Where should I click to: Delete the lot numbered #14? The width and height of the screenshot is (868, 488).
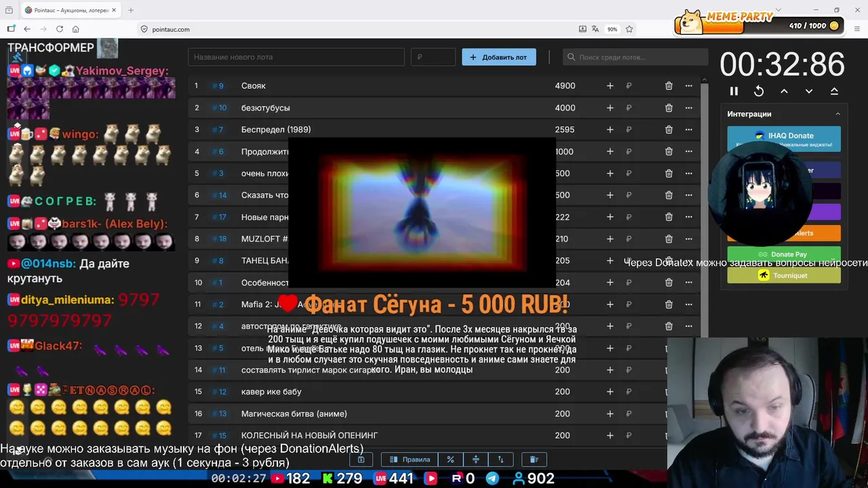(669, 195)
